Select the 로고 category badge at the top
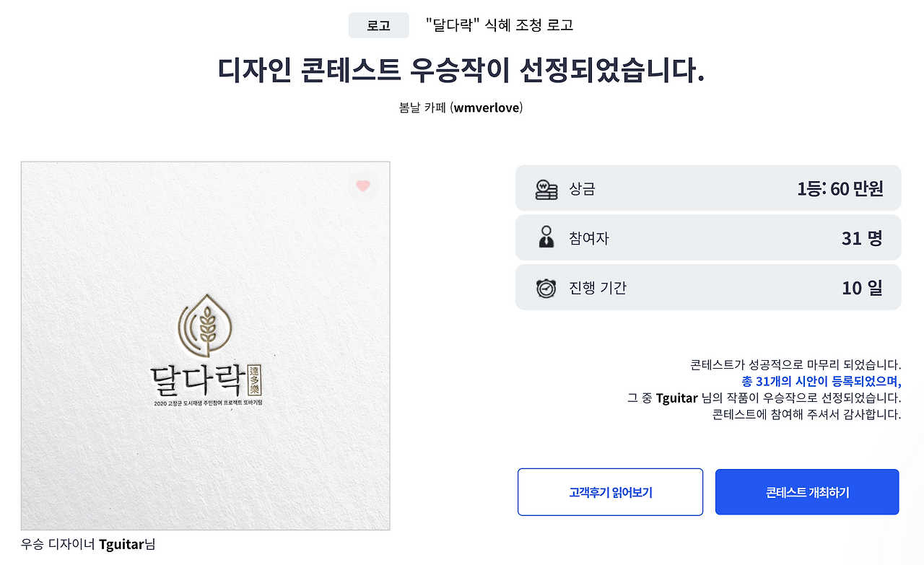Screen dimensions: 924x565 coord(378,25)
